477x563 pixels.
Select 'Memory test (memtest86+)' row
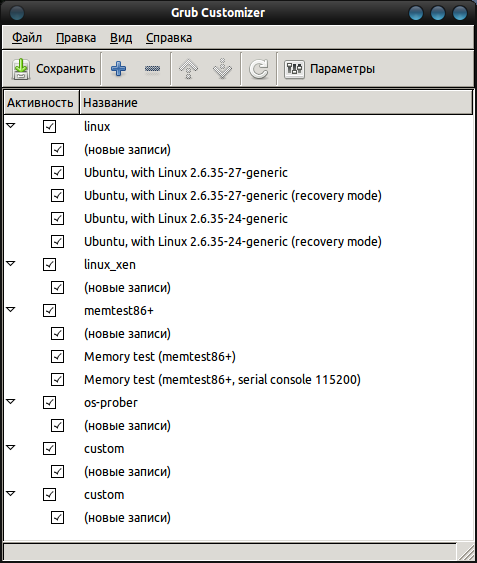(x=160, y=357)
